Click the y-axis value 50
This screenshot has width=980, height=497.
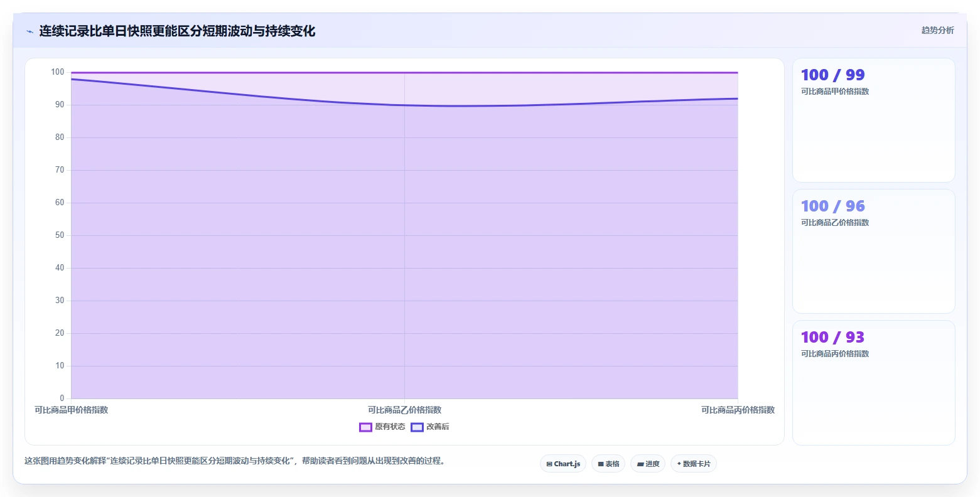60,235
